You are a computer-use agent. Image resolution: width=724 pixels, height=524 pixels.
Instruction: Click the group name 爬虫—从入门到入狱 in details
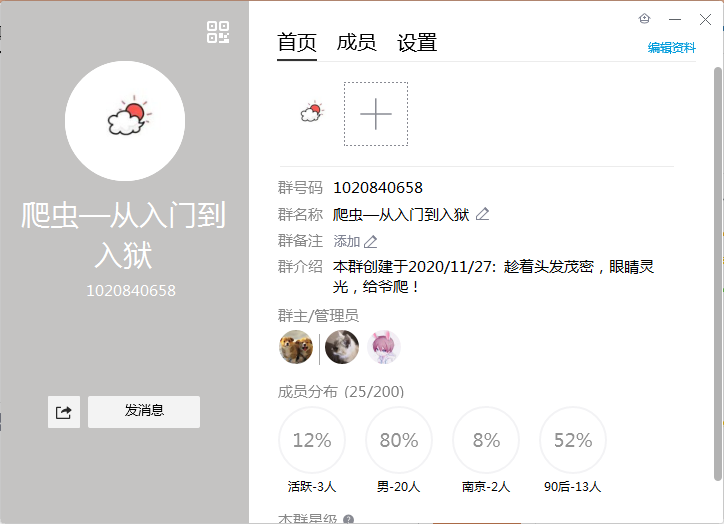[401, 215]
